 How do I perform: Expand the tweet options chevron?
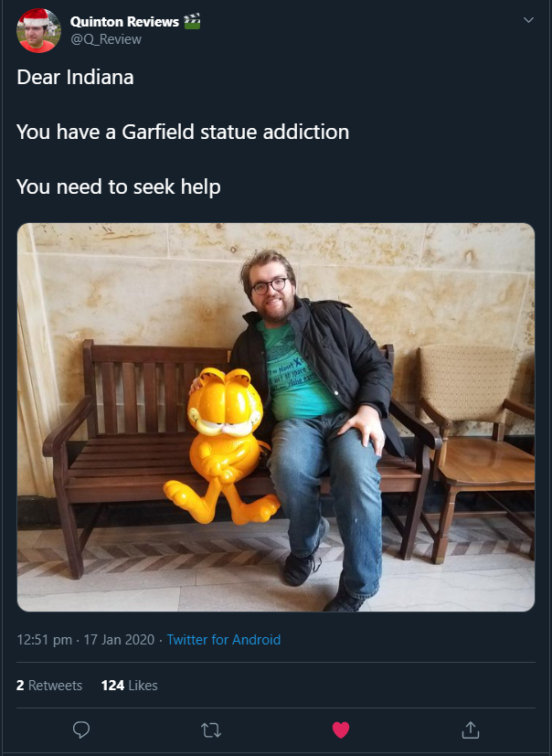click(x=528, y=20)
